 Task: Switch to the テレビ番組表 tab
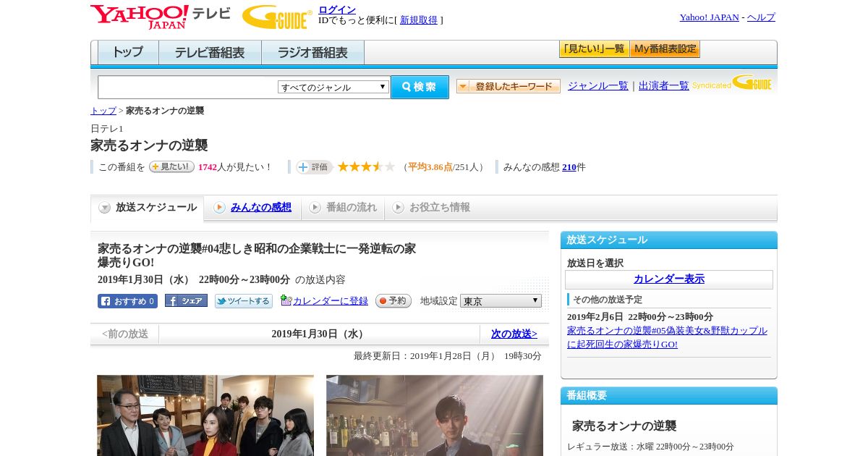210,53
